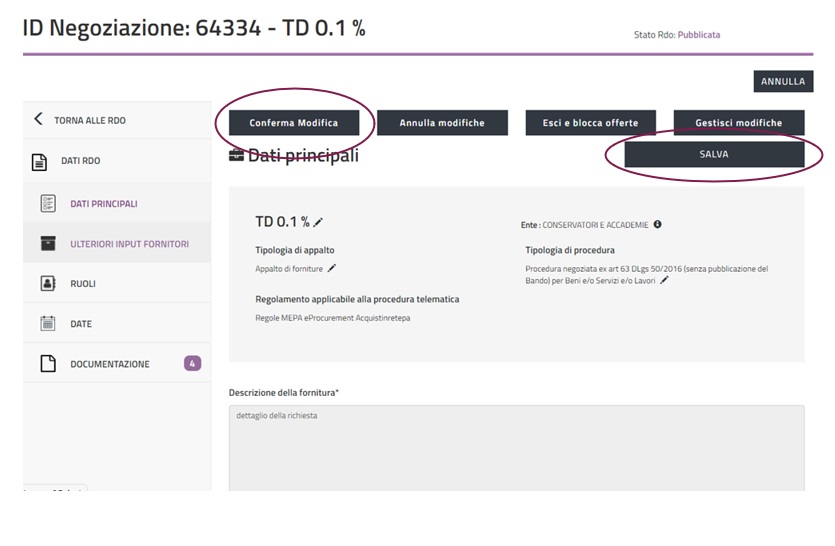Click pencil icon after Procedura negoziata text
Screen dimensions: 835x546
[664, 280]
